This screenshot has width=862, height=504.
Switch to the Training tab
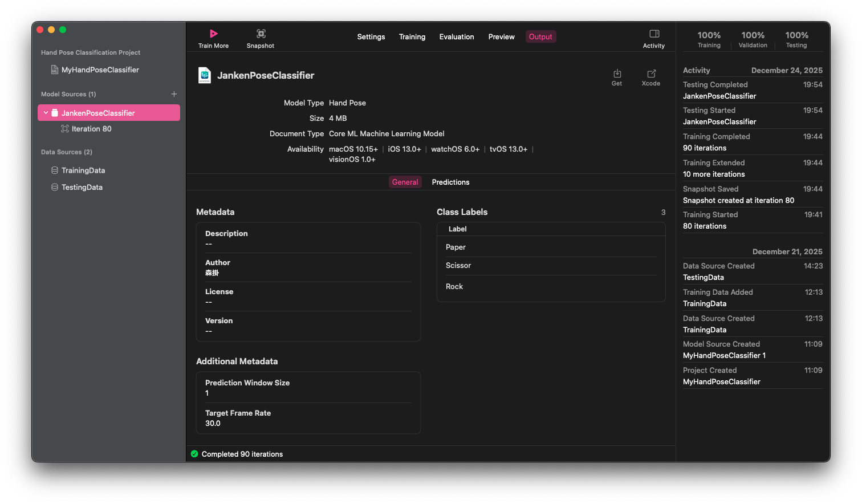(412, 36)
